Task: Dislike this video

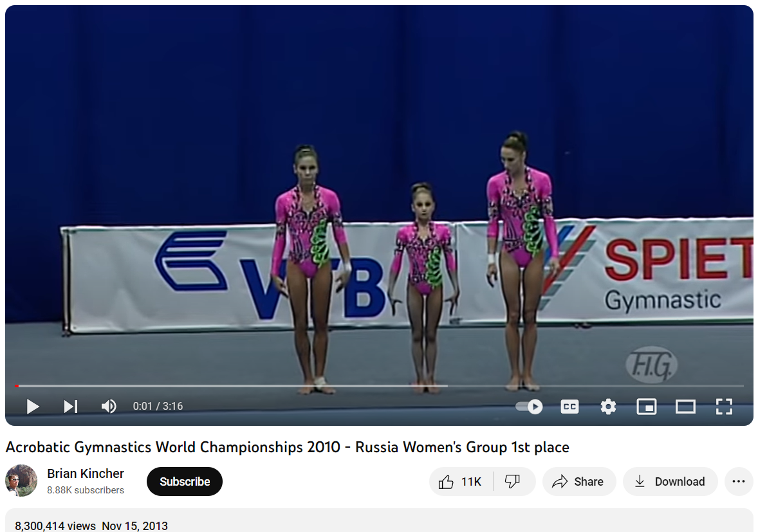Action: 513,481
